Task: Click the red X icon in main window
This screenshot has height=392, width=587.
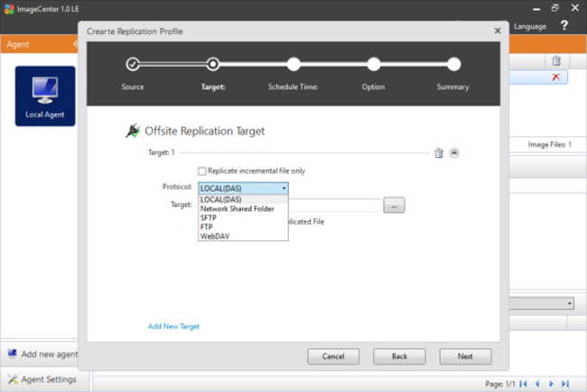Action: (556, 77)
